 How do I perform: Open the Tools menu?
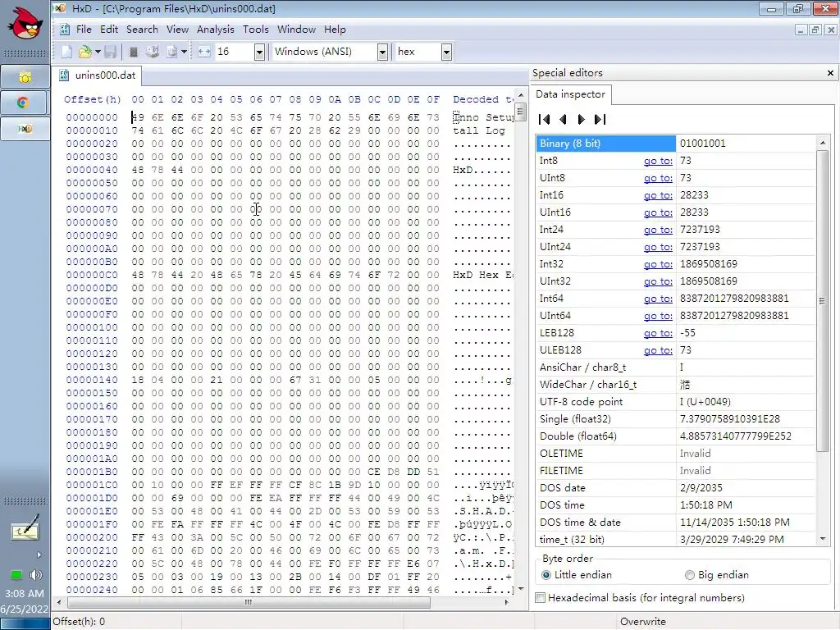point(256,30)
